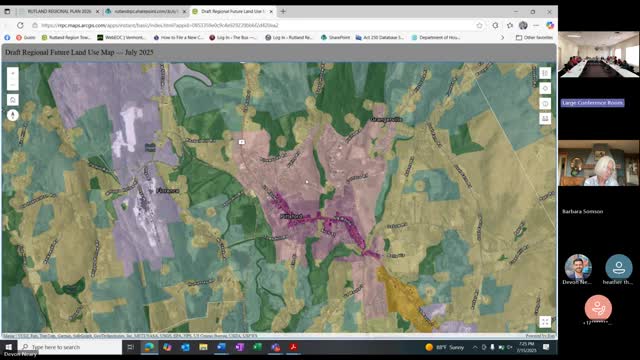The height and width of the screenshot is (360, 640).
Task: Open browser extensions icon
Action: (x=495, y=25)
